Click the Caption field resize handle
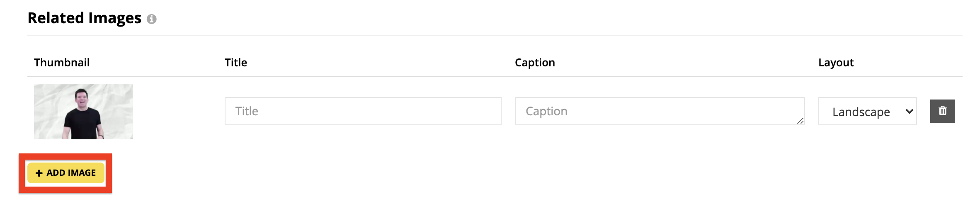980x204 pixels. (x=800, y=121)
